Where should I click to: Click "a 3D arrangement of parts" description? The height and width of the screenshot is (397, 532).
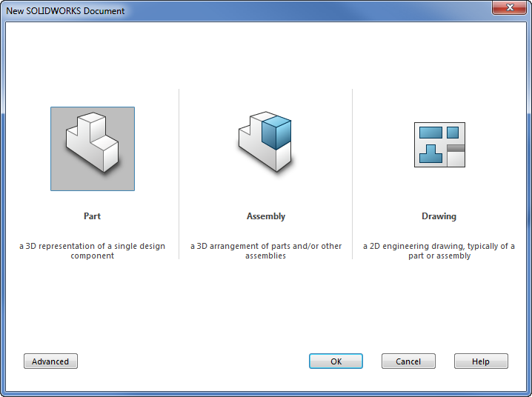pyautogui.click(x=266, y=250)
